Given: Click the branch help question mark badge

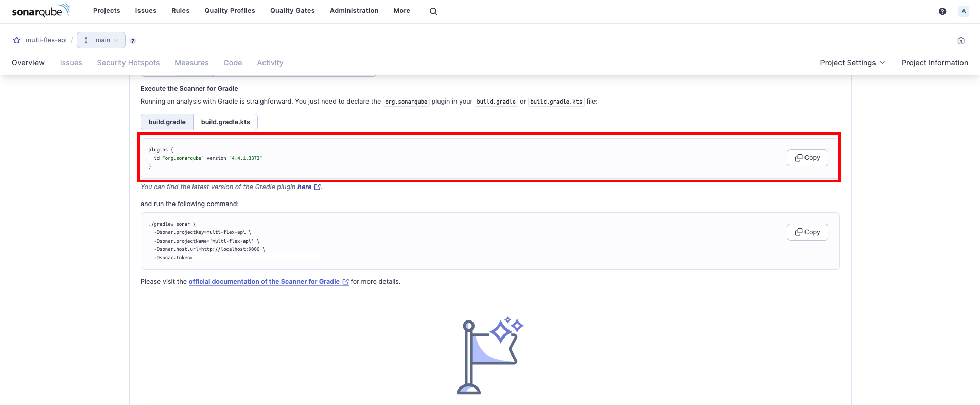Looking at the screenshot, I should tap(133, 41).
